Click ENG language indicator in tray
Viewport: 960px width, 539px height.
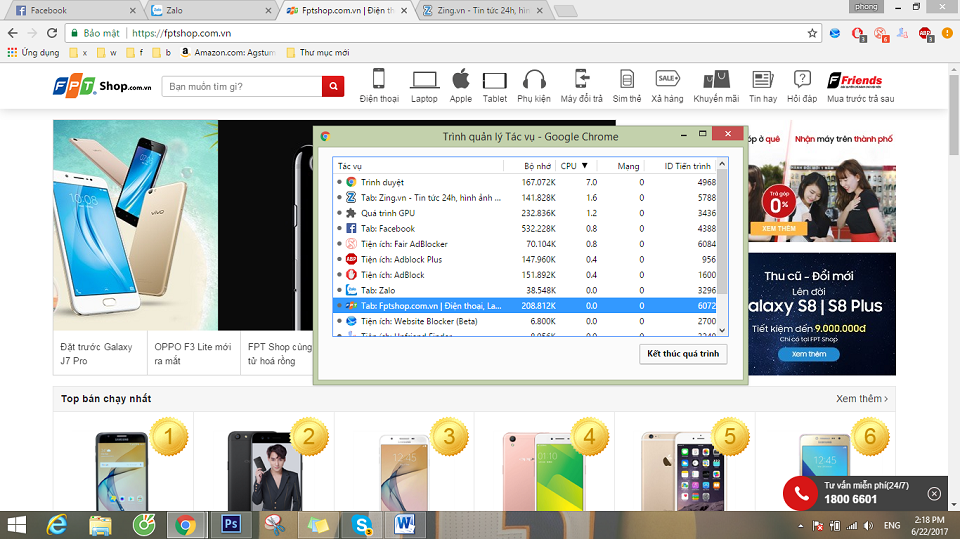pos(891,526)
